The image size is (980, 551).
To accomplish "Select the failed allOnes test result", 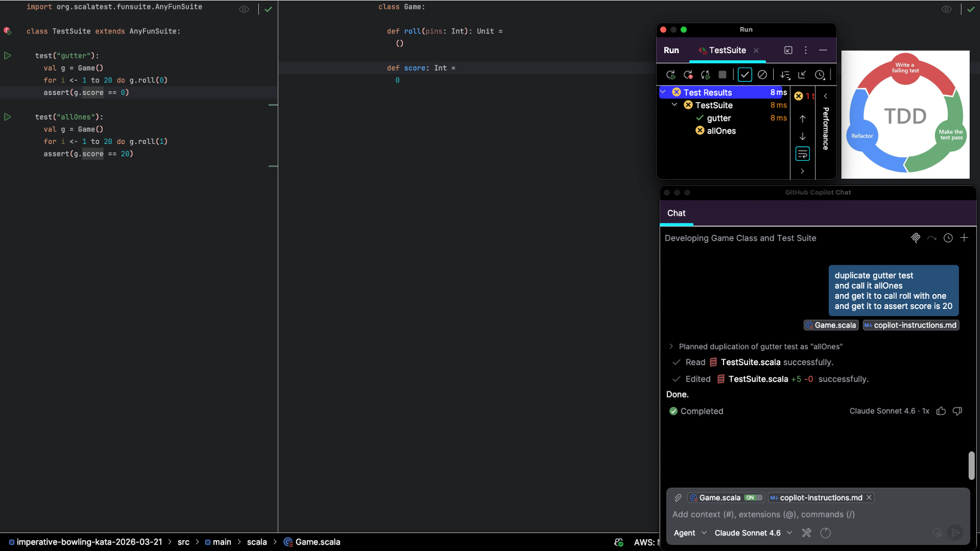I will point(721,131).
